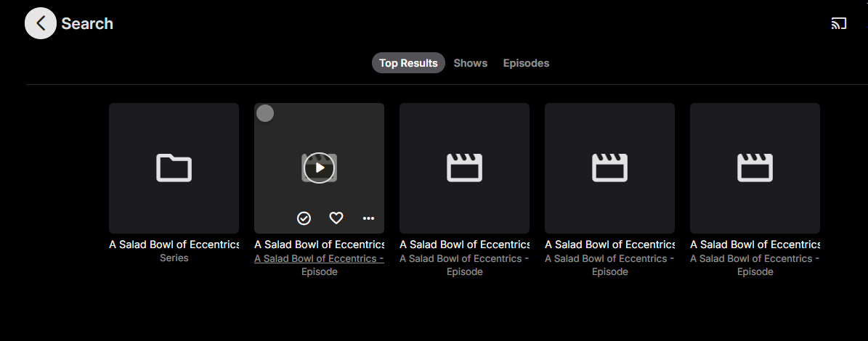Open the clapperboard icon on the fourth result card
This screenshot has height=341, width=868.
[x=609, y=168]
